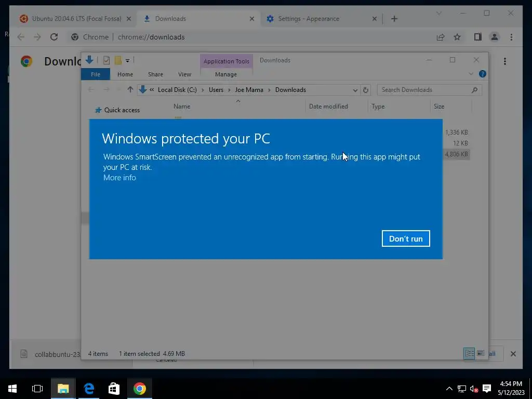Sort by the Type column header

click(378, 106)
